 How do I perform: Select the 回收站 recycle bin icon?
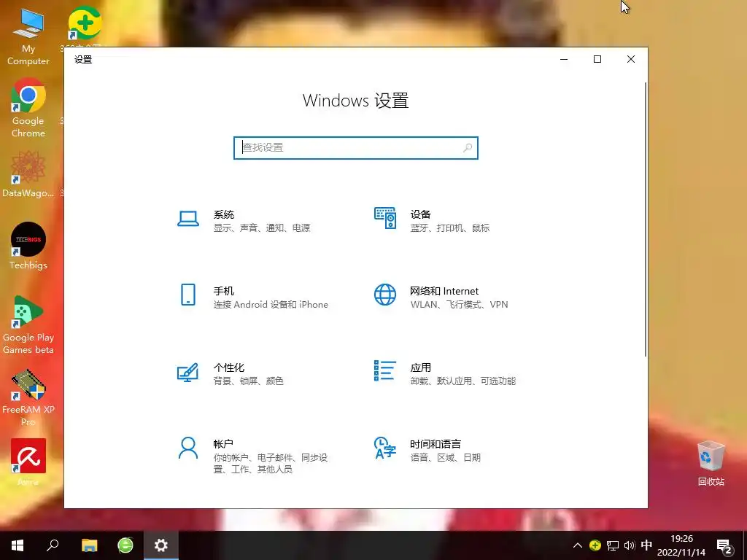[711, 463]
